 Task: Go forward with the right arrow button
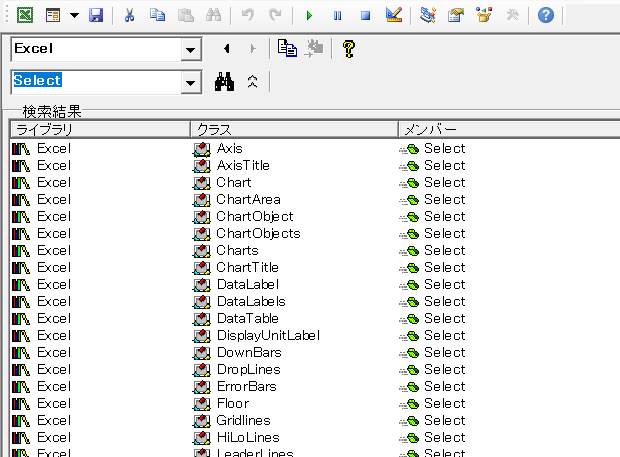click(253, 49)
